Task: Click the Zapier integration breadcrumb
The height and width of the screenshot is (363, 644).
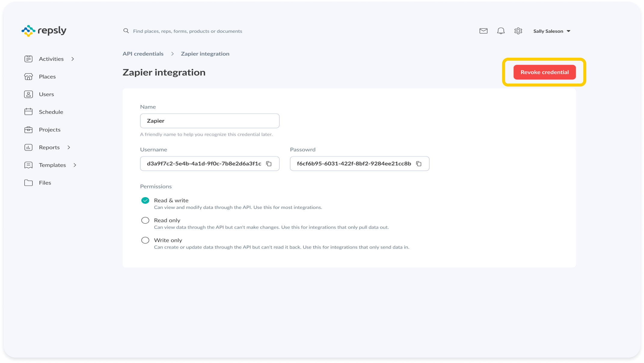Action: (205, 54)
